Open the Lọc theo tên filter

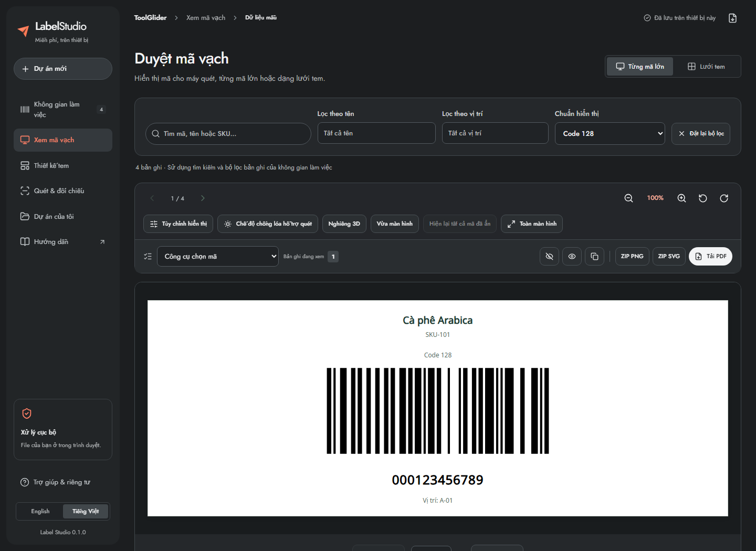[376, 133]
